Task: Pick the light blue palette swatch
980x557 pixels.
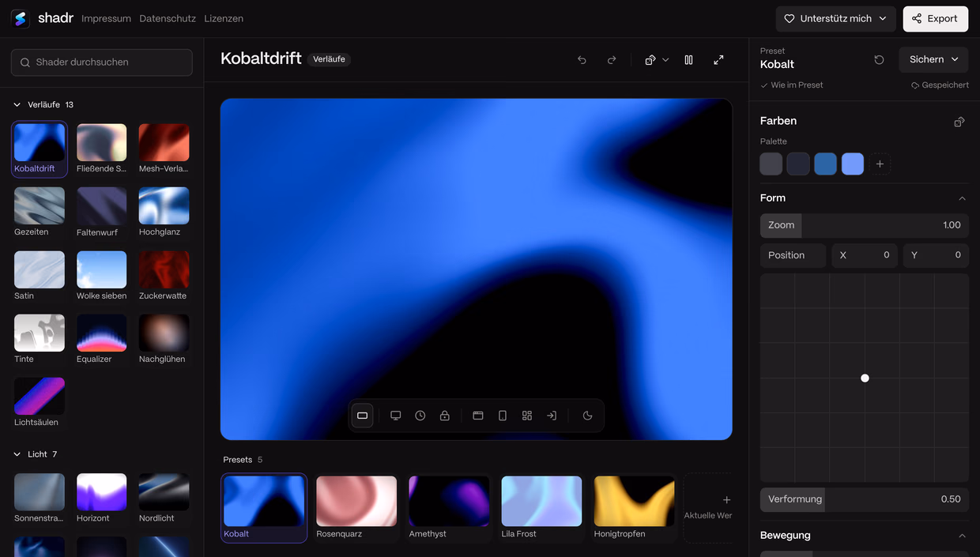Action: (x=853, y=164)
